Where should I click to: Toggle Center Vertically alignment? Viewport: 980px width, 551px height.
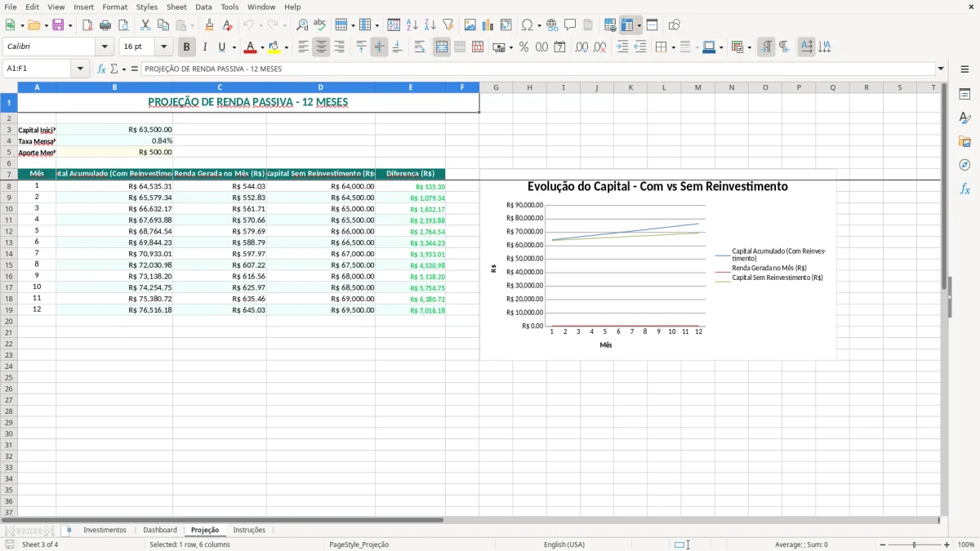pyautogui.click(x=379, y=47)
